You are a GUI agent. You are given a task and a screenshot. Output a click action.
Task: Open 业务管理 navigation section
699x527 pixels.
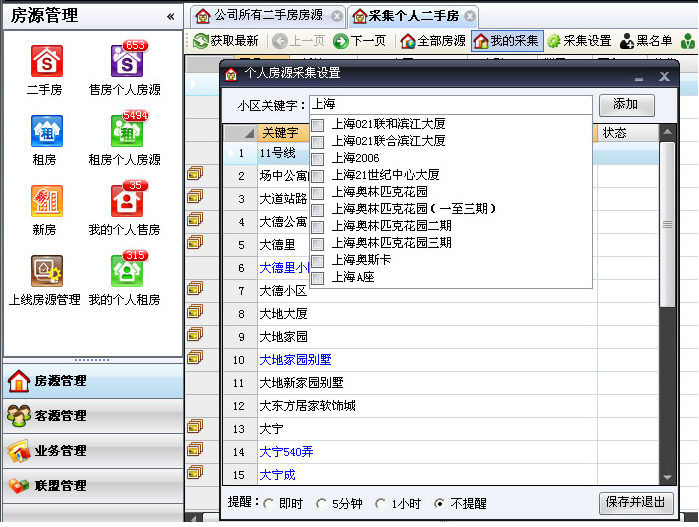coord(93,450)
